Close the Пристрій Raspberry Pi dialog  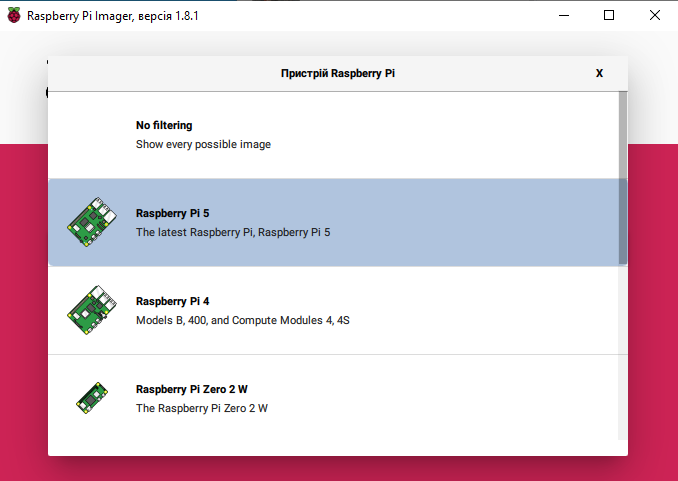point(599,73)
